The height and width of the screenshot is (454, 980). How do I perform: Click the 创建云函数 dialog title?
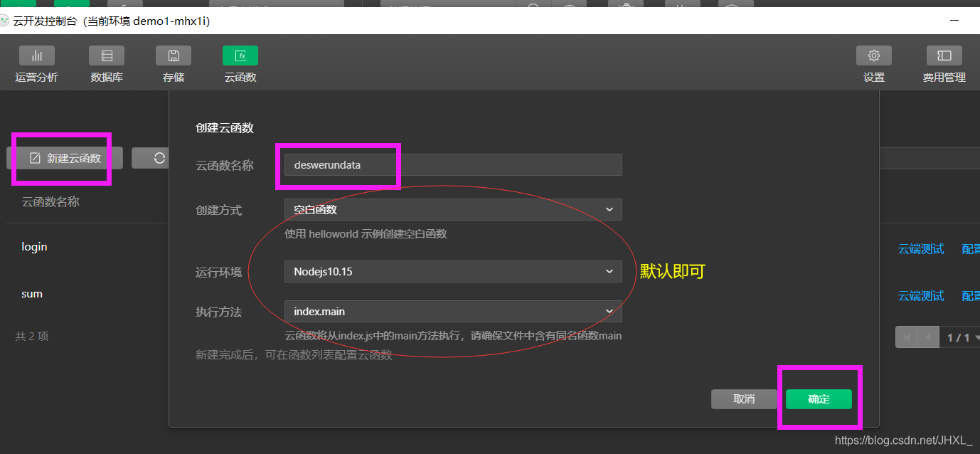click(x=225, y=128)
